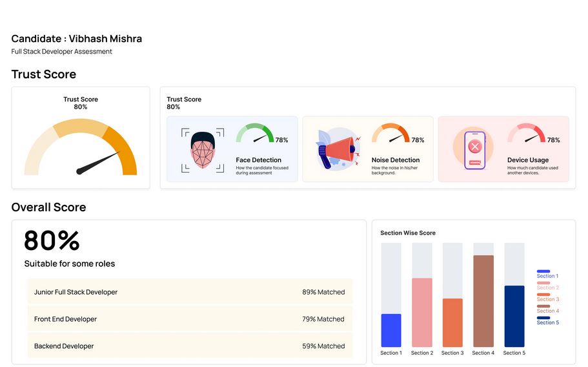Screen dimensions: 588x367
Task: Click the Section 3 orange bar
Action: point(452,322)
